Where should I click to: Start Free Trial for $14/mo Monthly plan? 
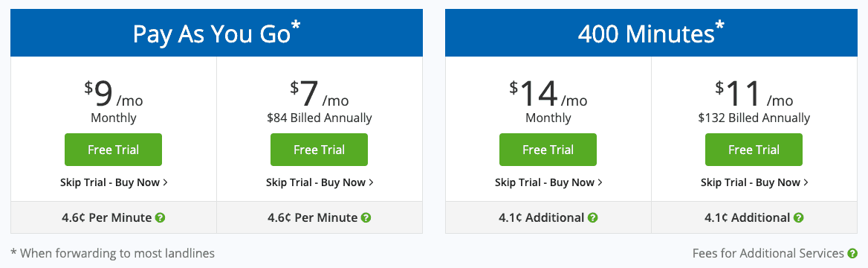coord(548,149)
